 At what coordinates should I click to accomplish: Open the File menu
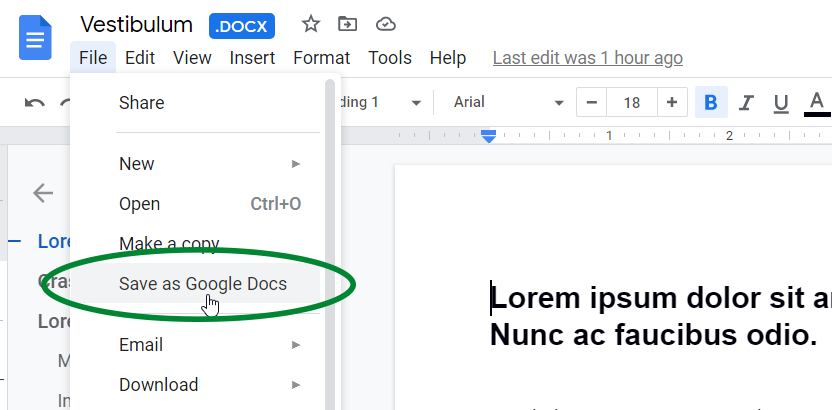coord(93,57)
